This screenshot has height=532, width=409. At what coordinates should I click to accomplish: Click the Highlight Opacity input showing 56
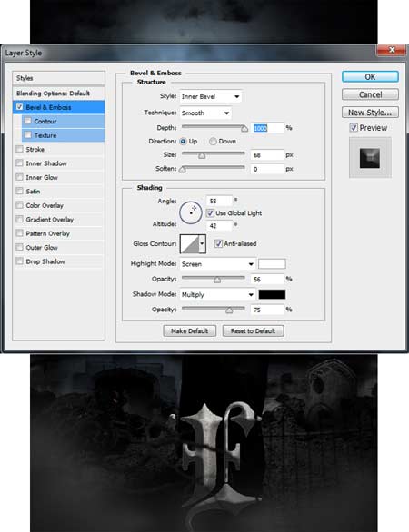pos(267,280)
